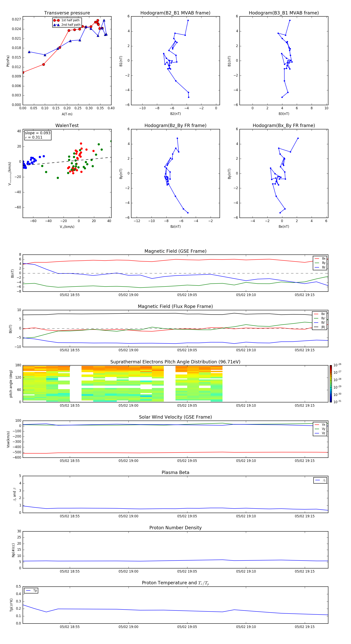
Task: Click the "Np(#/cc)" y-axis label
Action: tap(13, 550)
